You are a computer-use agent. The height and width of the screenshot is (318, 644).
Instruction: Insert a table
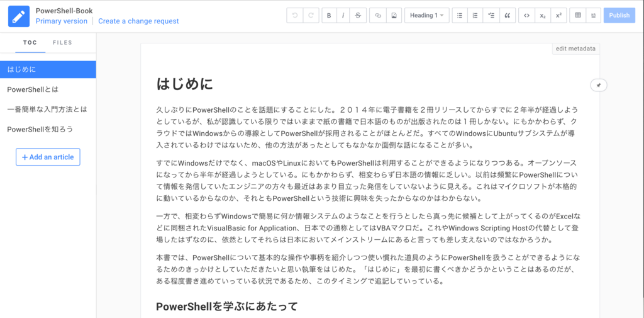pyautogui.click(x=578, y=16)
